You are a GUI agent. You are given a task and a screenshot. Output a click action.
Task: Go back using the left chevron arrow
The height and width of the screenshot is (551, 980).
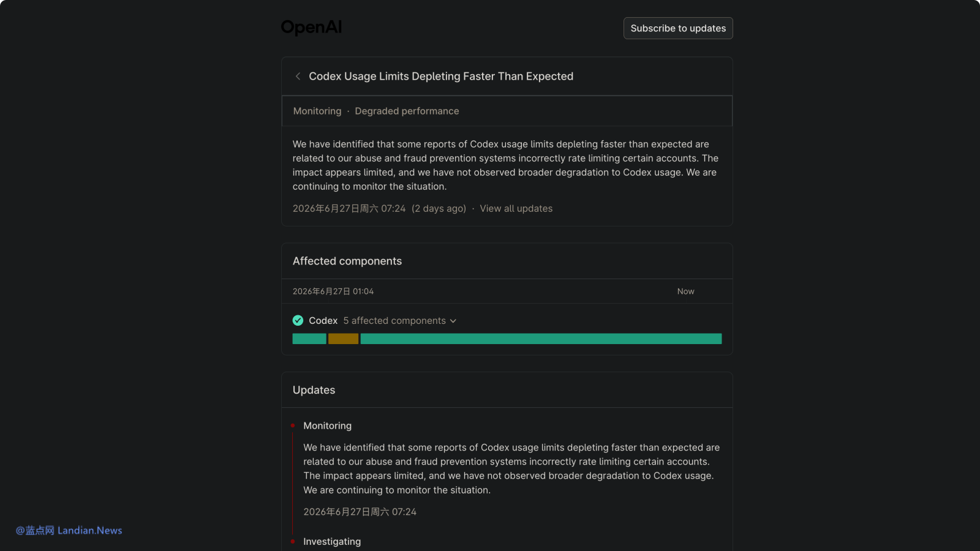click(298, 77)
